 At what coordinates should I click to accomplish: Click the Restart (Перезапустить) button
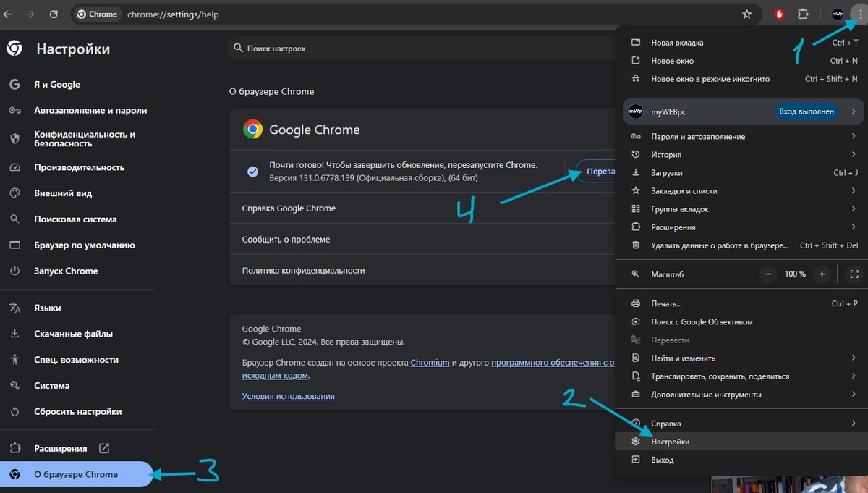pyautogui.click(x=596, y=172)
